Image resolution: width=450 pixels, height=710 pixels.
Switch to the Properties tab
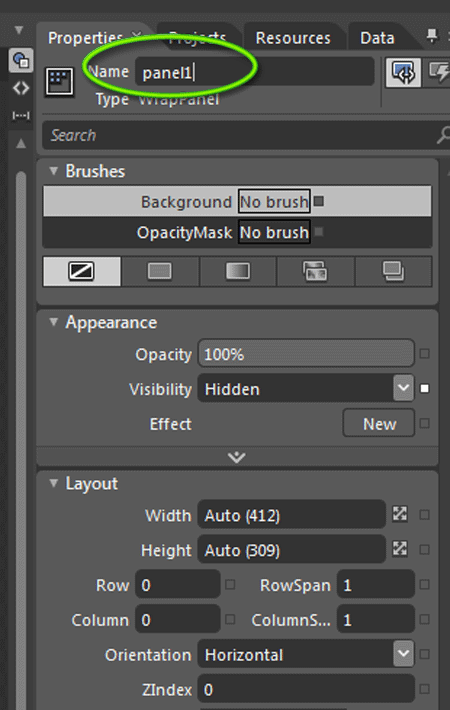coord(85,38)
